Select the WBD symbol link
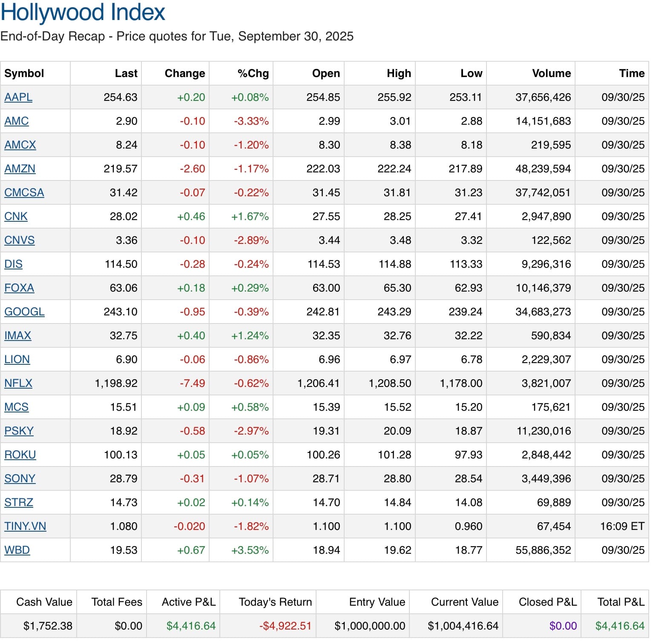 tap(17, 550)
